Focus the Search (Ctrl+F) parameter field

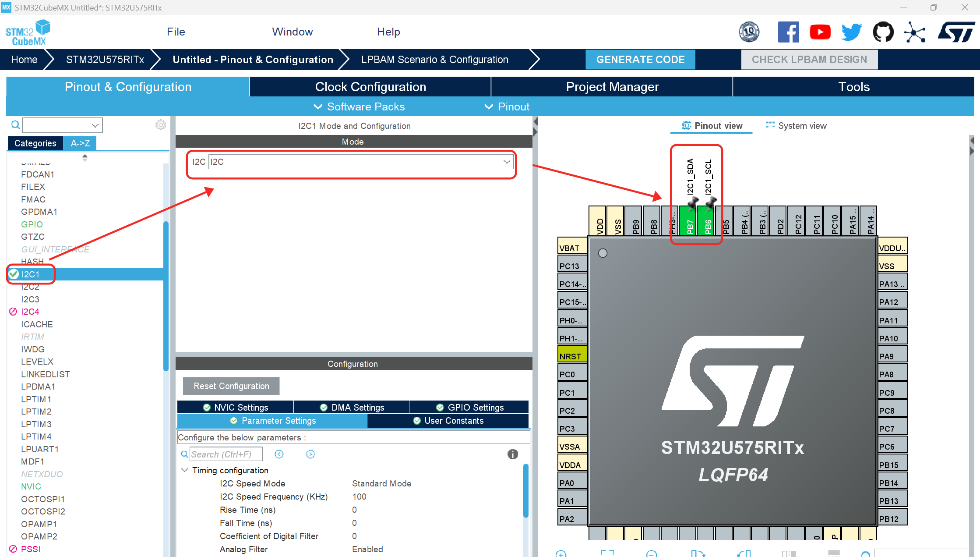226,454
